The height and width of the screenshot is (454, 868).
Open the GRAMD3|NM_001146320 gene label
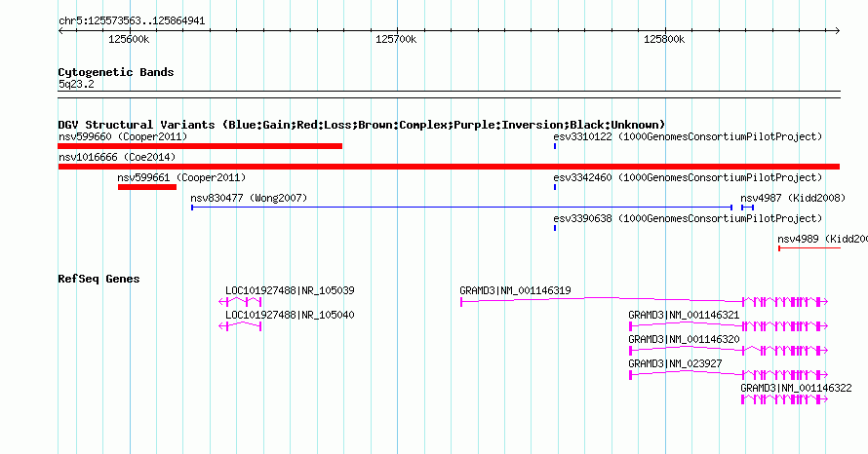[685, 339]
